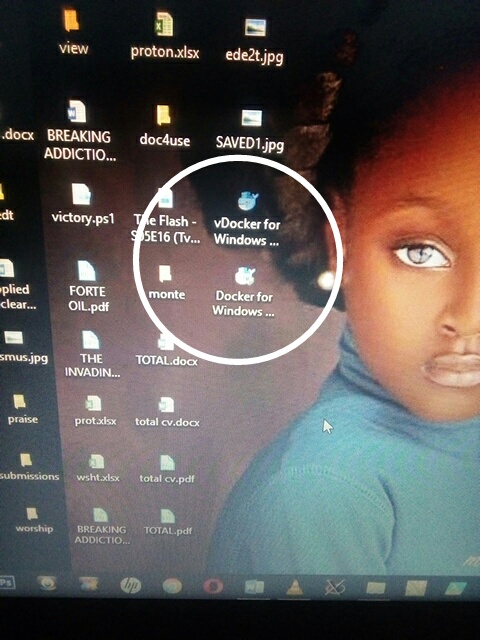Image resolution: width=480 pixels, height=640 pixels.
Task: Click the praise folder icon
Action: [22, 409]
